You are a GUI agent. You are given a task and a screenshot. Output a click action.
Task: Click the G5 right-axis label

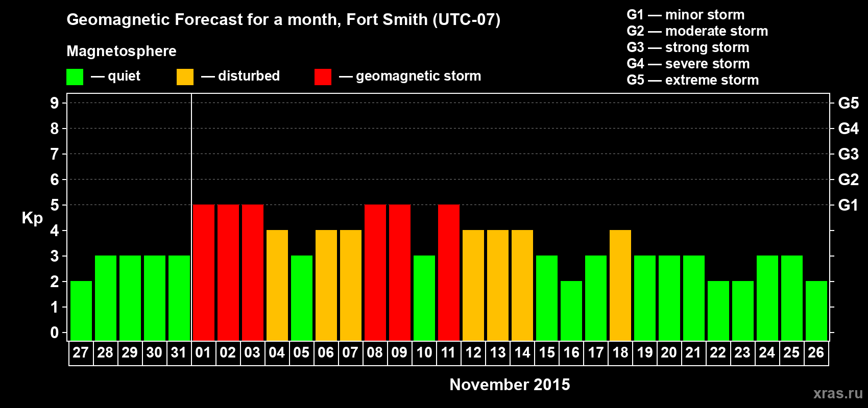[x=849, y=103]
